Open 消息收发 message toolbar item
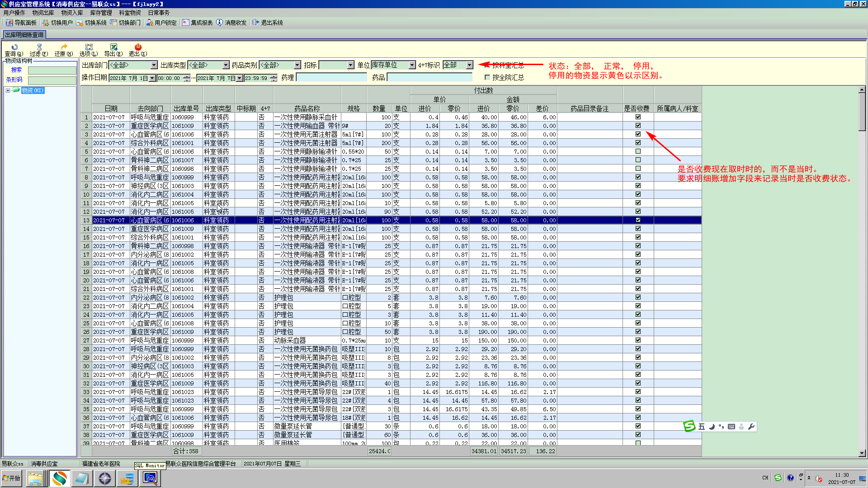This screenshot has height=488, width=868. click(x=231, y=23)
